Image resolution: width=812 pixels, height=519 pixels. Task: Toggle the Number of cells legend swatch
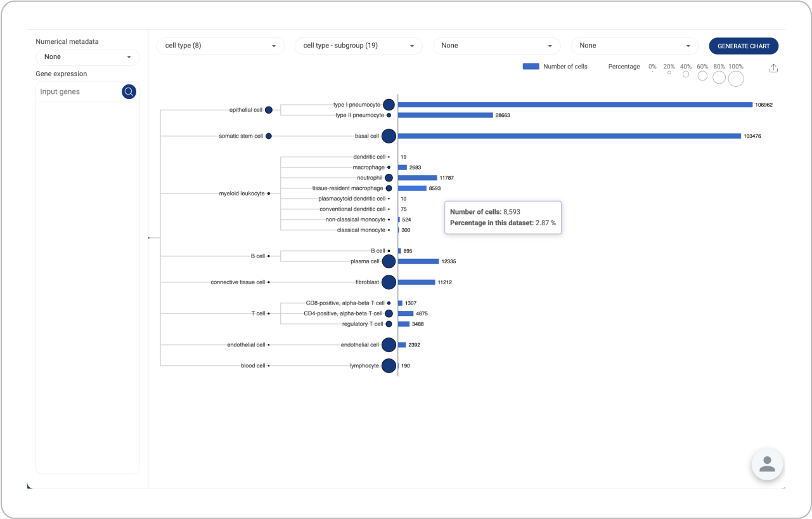531,67
